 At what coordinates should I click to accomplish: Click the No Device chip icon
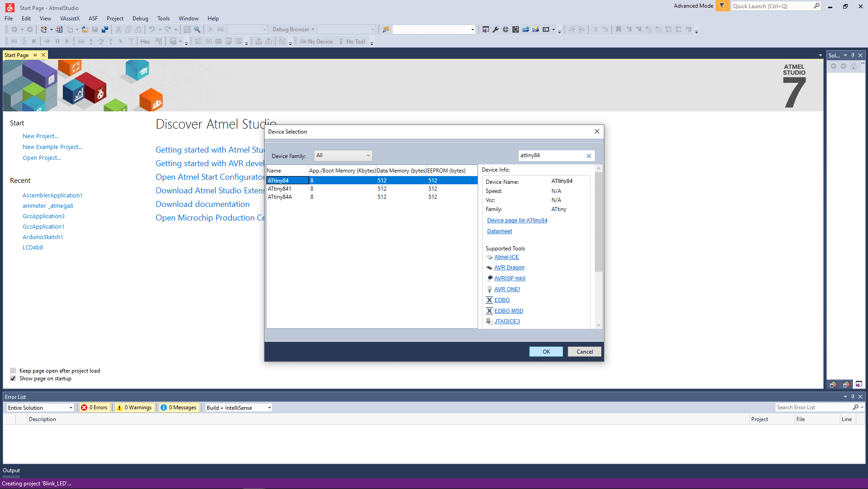pyautogui.click(x=303, y=42)
